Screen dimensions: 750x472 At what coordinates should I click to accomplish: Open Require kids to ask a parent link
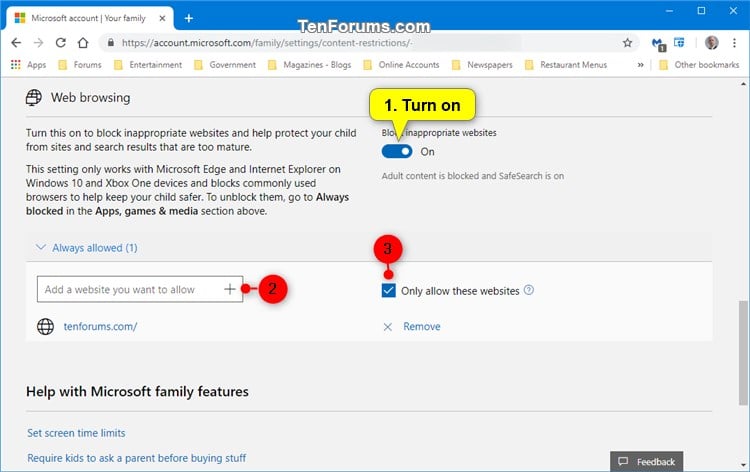coord(136,458)
